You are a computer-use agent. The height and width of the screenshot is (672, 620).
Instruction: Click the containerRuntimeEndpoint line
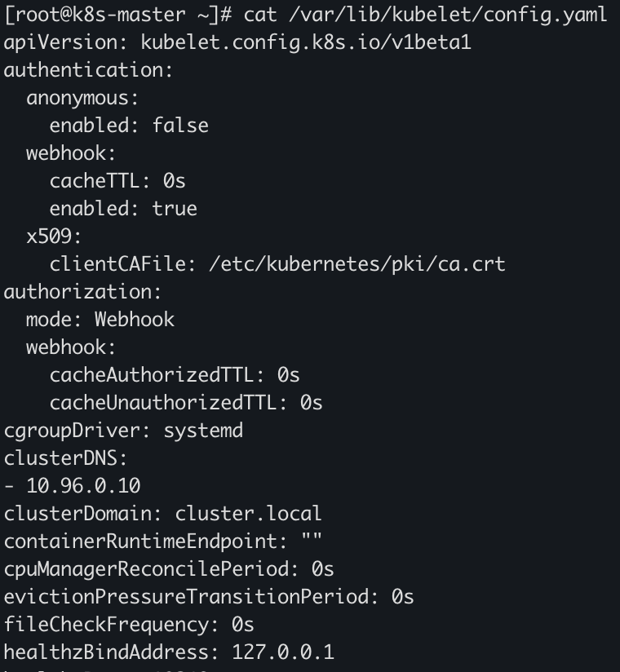coord(163,542)
